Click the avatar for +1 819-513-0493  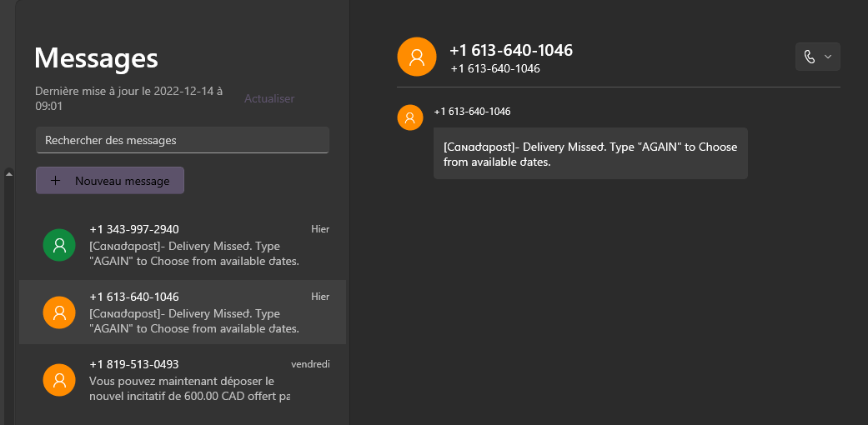[x=59, y=380]
